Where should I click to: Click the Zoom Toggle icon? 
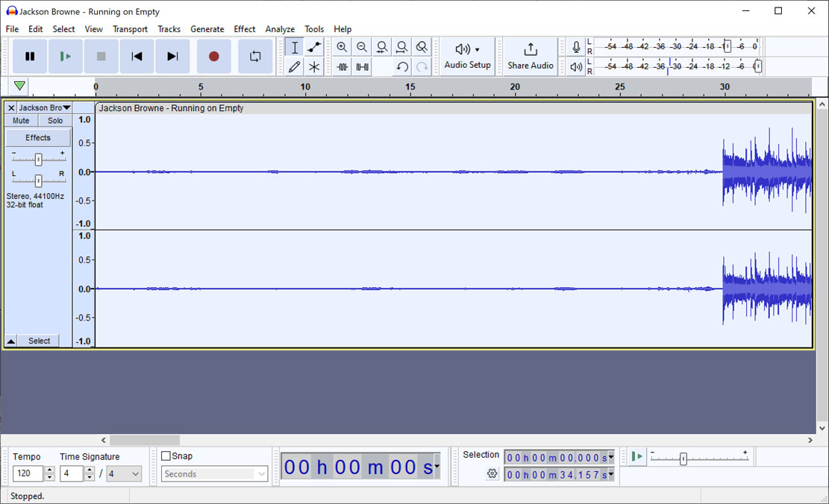(x=422, y=47)
